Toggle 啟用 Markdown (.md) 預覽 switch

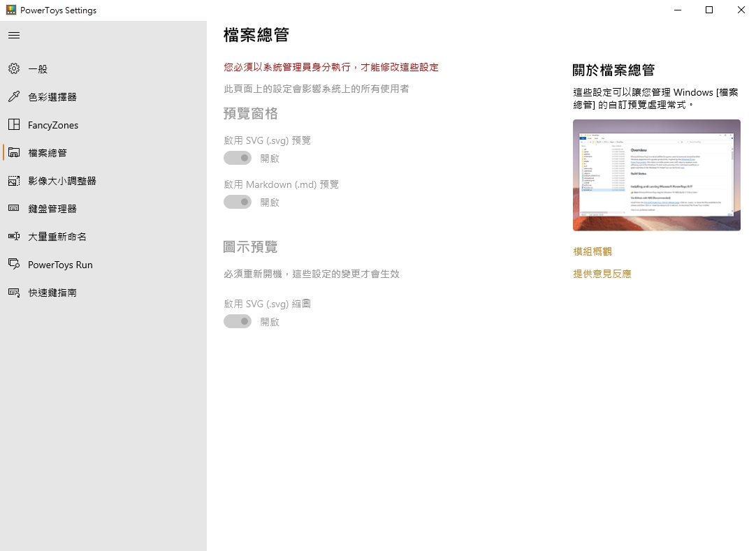point(238,202)
